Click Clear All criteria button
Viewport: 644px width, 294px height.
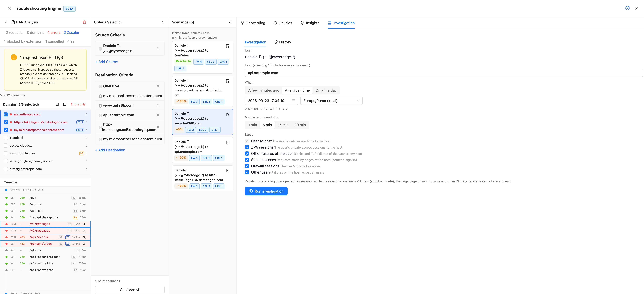coord(130,290)
